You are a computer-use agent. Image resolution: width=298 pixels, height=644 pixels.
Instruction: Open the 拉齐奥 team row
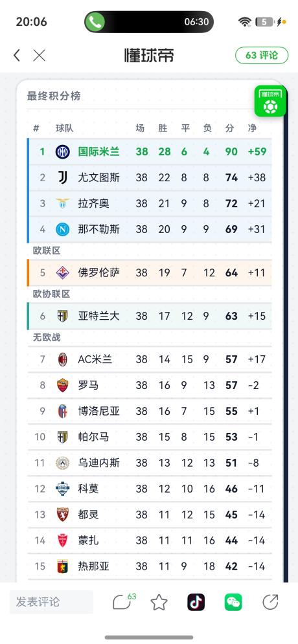click(x=150, y=203)
